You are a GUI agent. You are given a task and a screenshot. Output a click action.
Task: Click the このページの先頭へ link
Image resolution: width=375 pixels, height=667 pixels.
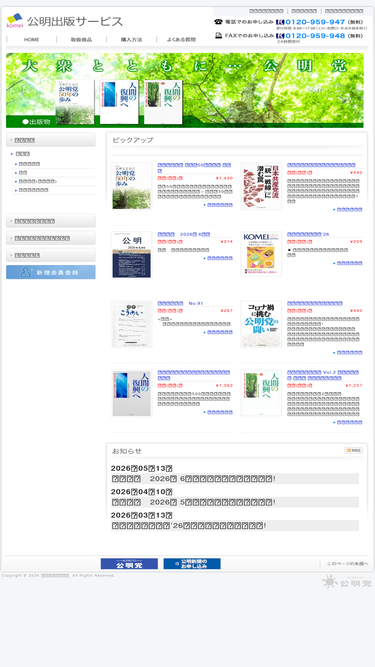[347, 564]
